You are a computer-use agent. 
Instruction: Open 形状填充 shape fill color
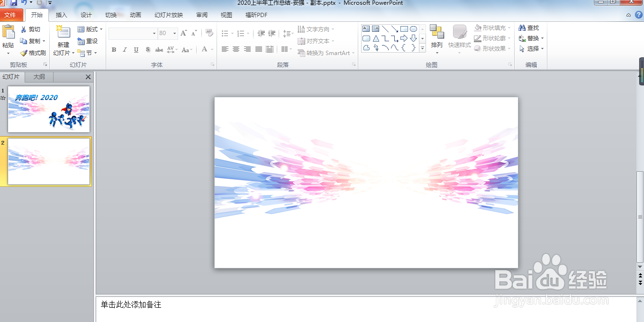493,28
